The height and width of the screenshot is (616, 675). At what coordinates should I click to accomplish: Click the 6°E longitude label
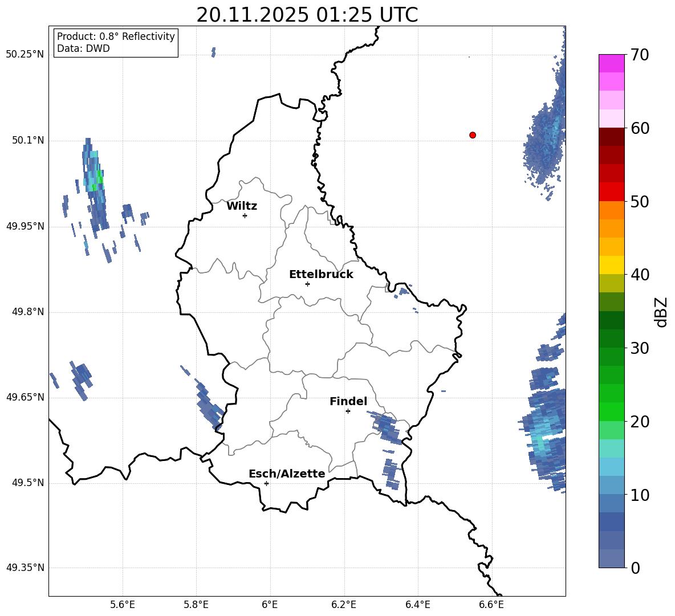click(270, 605)
